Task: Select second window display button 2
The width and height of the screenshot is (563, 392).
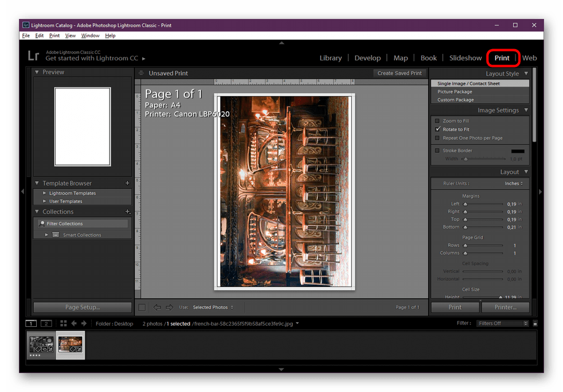Action: pyautogui.click(x=46, y=323)
